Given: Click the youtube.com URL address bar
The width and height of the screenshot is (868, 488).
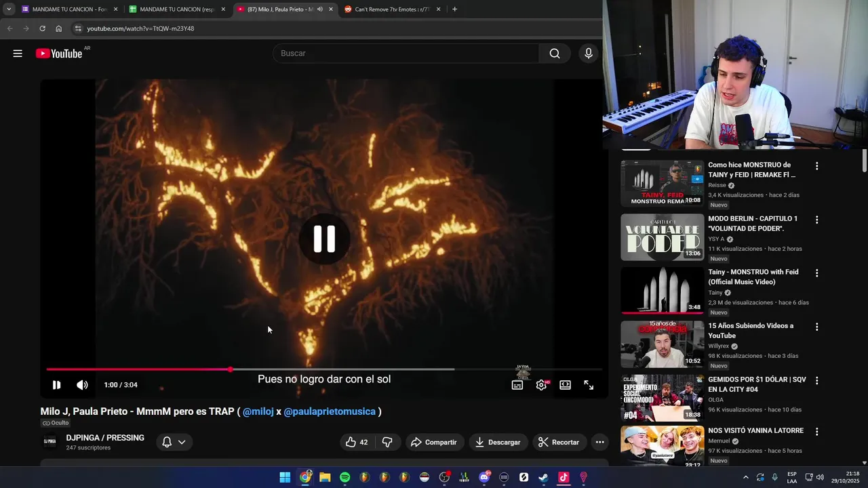Looking at the screenshot, I should tap(140, 28).
